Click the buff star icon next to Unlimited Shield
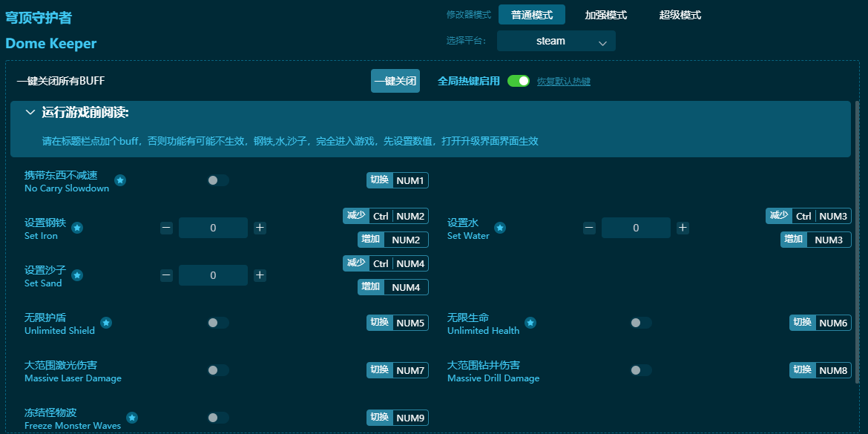This screenshot has width=868, height=434. 106,322
